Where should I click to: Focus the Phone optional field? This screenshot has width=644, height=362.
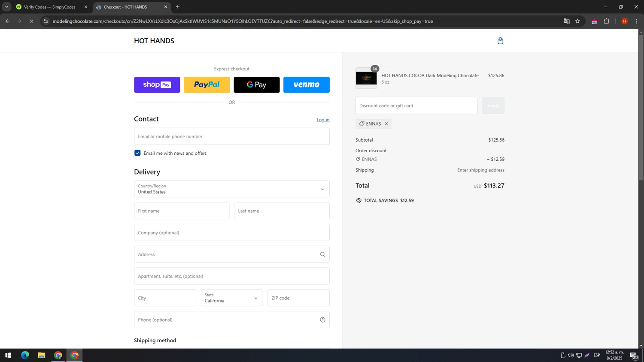(x=232, y=320)
